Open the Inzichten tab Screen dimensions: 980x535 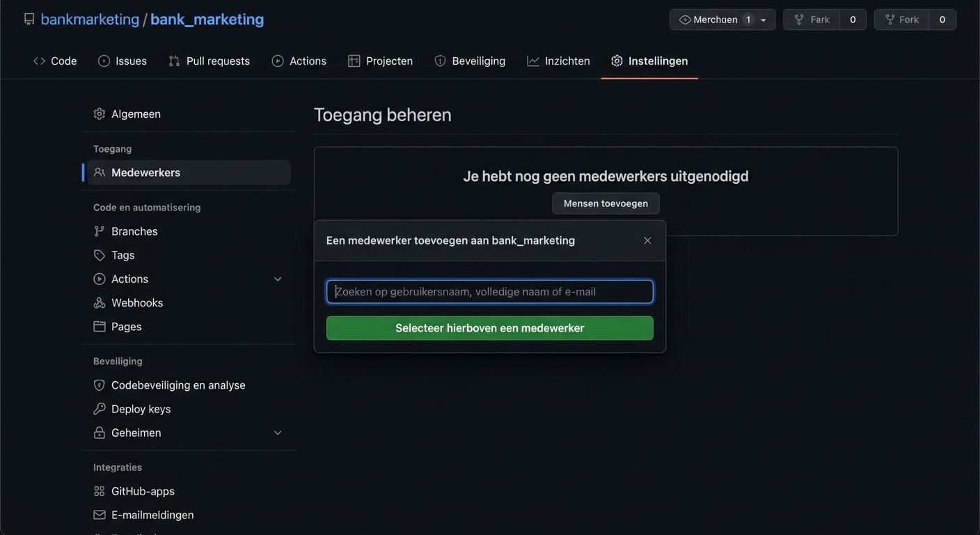558,61
